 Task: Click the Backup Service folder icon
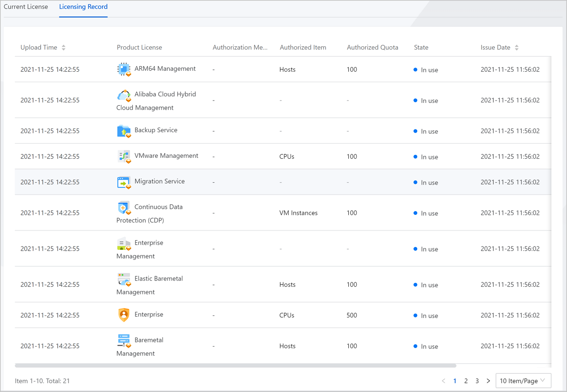pos(124,131)
